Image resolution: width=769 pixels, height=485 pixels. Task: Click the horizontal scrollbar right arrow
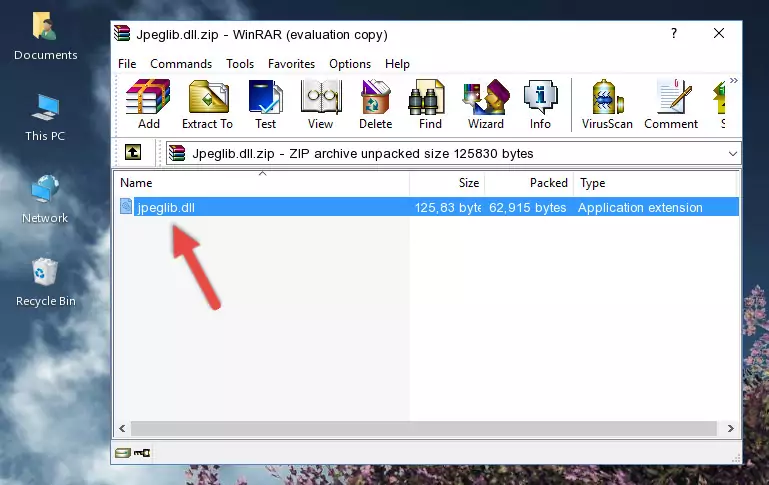pos(730,429)
